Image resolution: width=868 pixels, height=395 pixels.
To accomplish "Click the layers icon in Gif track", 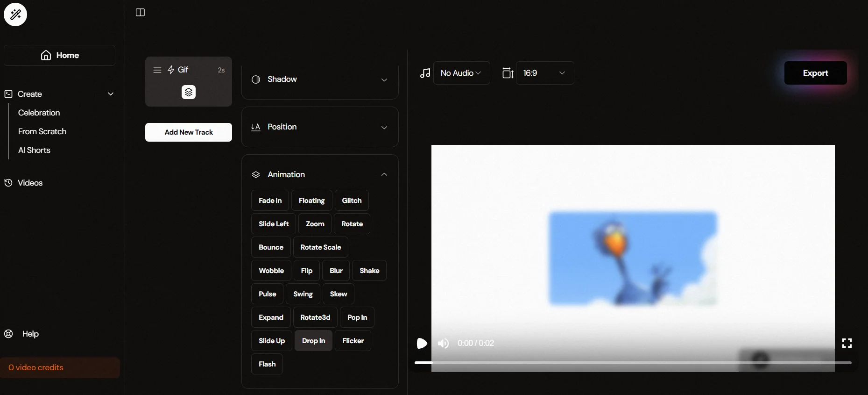I will [189, 92].
